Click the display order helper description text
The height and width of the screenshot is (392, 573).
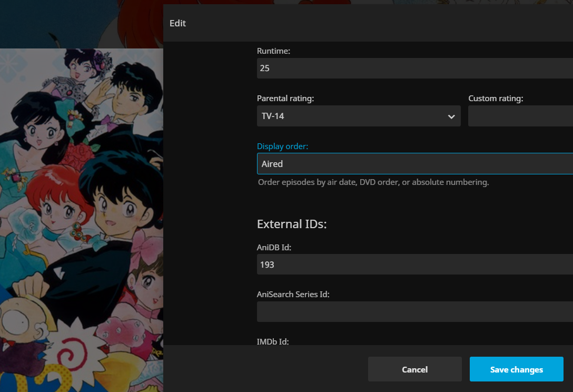[x=373, y=182]
